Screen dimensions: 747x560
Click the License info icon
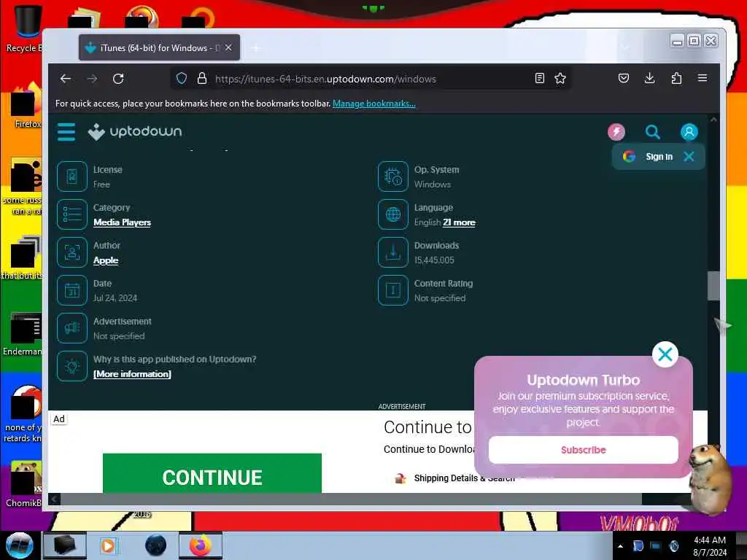[72, 176]
